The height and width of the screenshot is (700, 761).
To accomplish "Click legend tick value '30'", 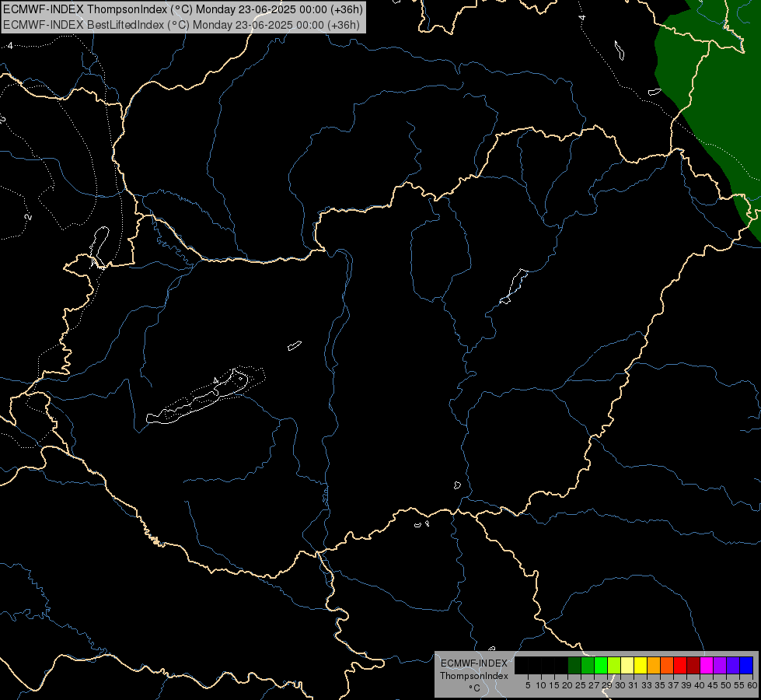I will (x=620, y=685).
